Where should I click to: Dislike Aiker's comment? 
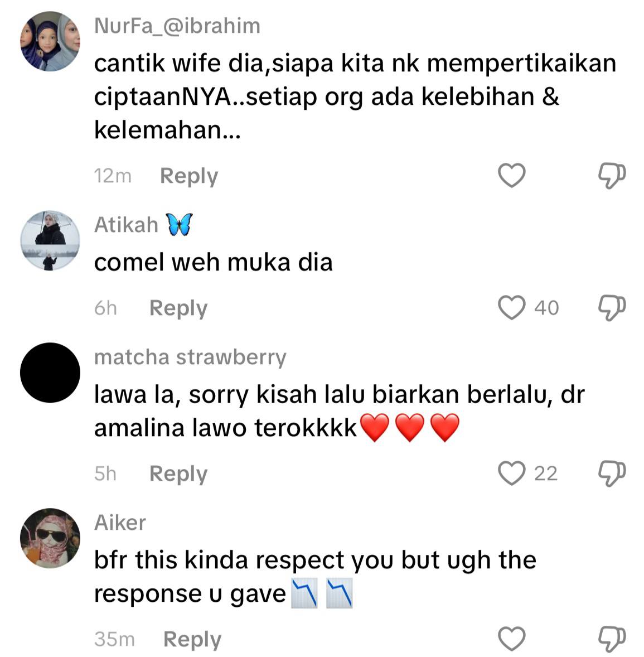612,639
